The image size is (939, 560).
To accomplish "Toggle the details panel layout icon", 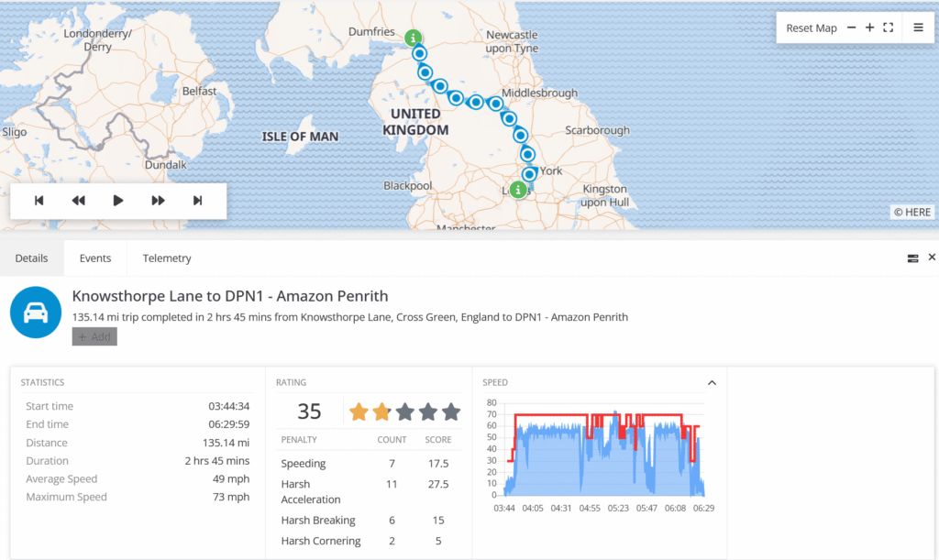I will tap(912, 258).
